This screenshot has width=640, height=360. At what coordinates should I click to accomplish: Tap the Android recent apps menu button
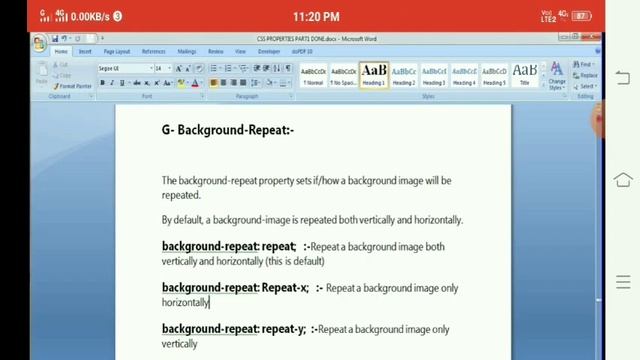tap(623, 282)
